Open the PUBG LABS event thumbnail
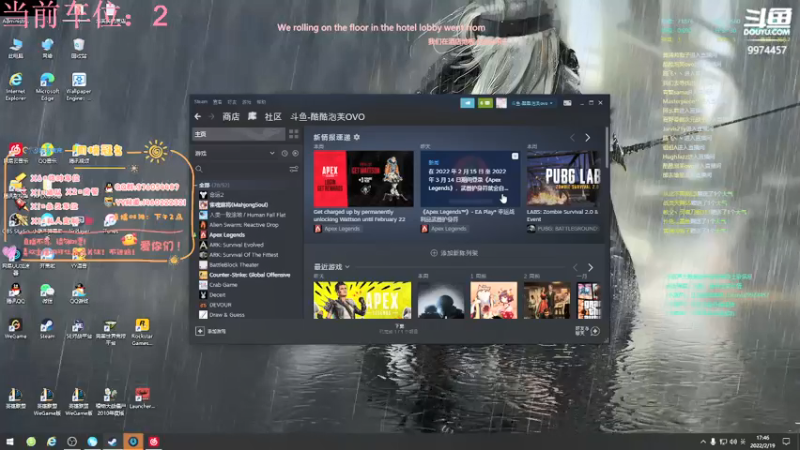 point(563,179)
